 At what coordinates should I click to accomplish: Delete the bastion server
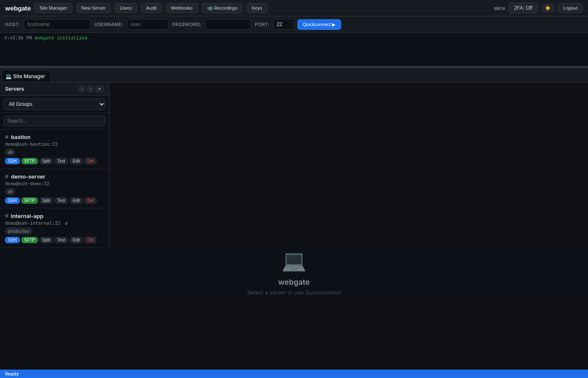click(90, 161)
